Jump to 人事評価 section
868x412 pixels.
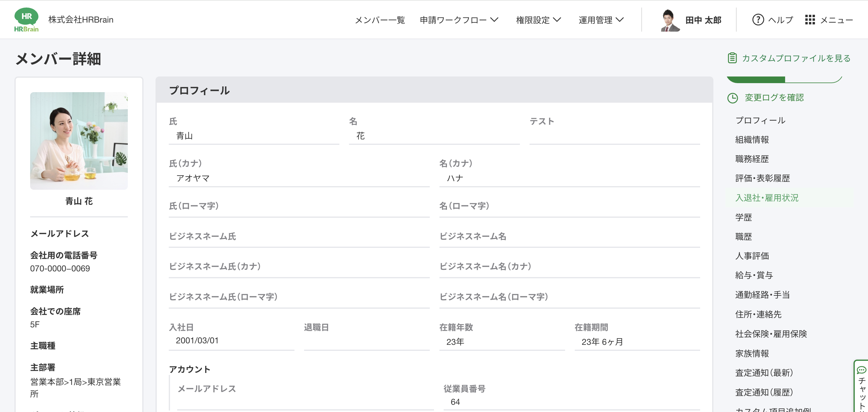click(x=752, y=256)
